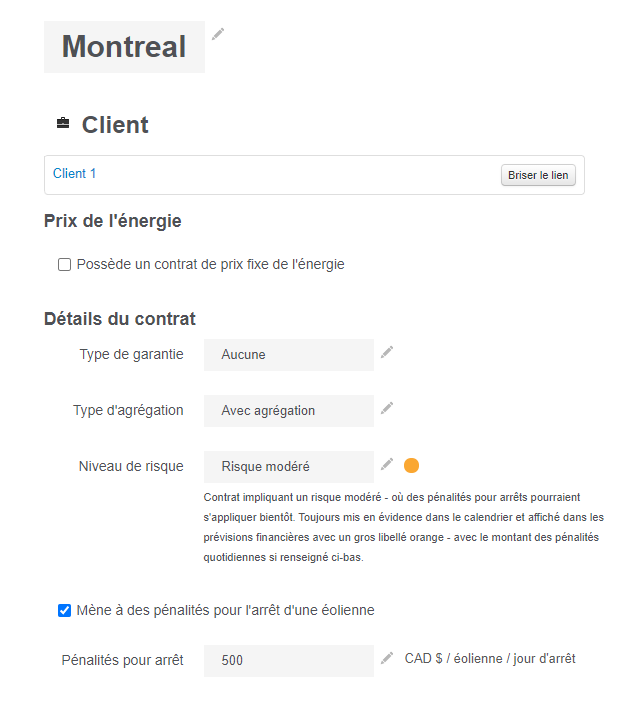The image size is (629, 713).
Task: Click the Détails du contrat heading
Action: (x=120, y=319)
